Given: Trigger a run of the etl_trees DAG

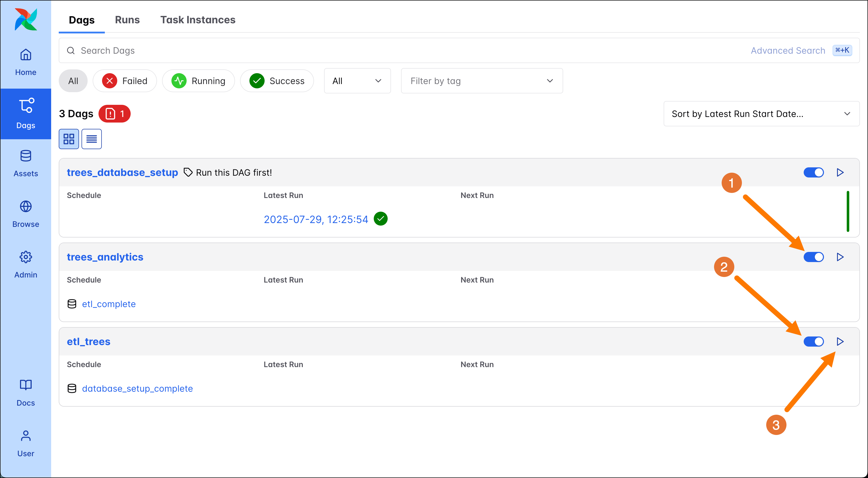Looking at the screenshot, I should (x=840, y=342).
